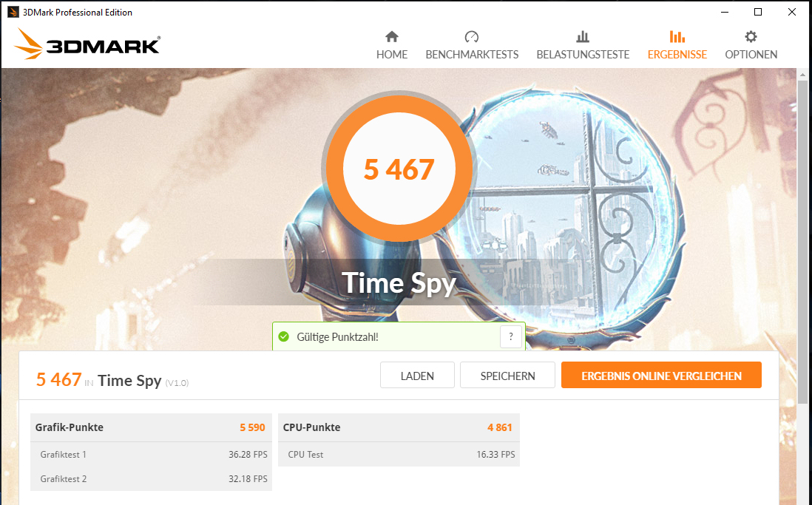The width and height of the screenshot is (812, 505).
Task: Click the LADEN button
Action: [417, 375]
